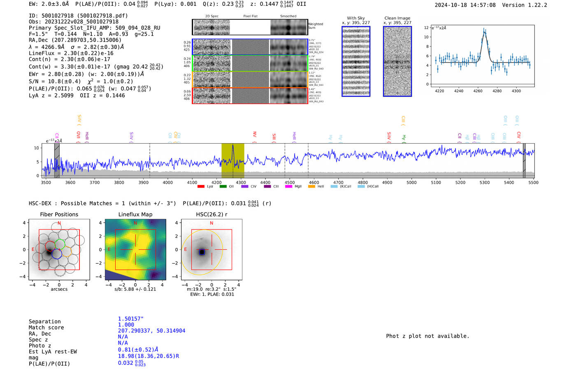The width and height of the screenshot is (576, 392).
Task: Select the Obs: 20231222v028_5001027918 line
Action: pyautogui.click(x=74, y=22)
